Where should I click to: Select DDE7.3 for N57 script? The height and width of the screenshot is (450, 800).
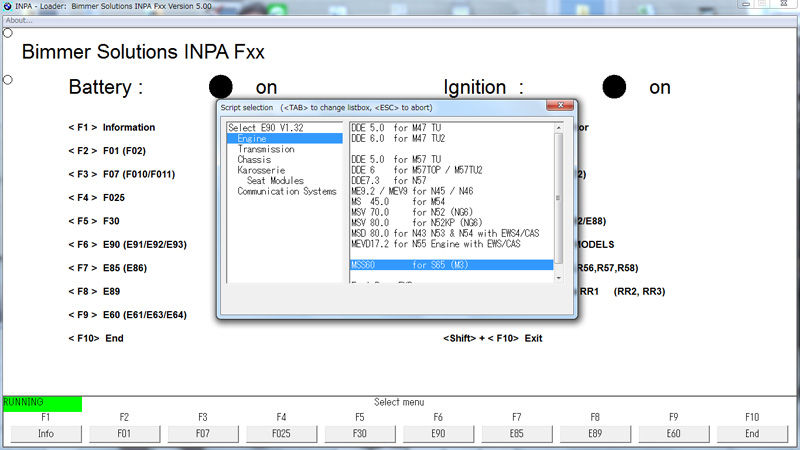389,181
